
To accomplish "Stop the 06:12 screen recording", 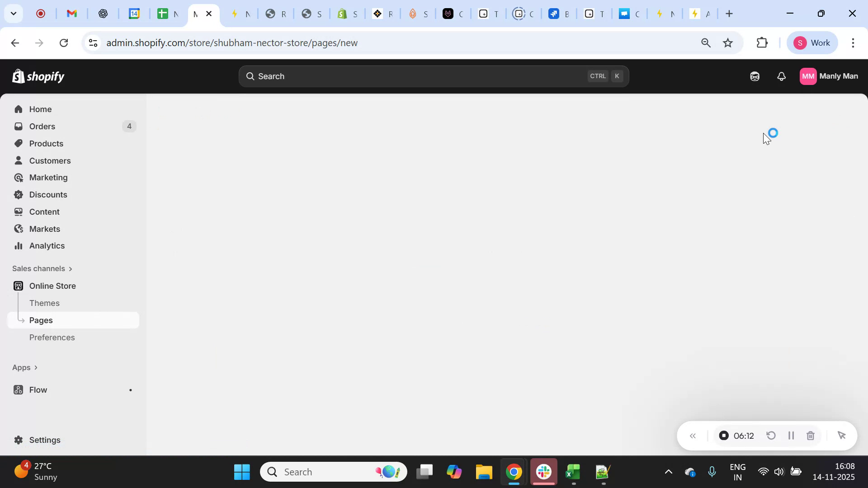I will pos(724,435).
